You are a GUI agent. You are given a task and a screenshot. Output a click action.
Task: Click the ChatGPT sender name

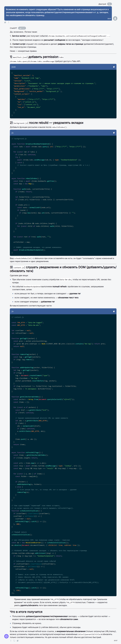pyautogui.click(x=14, y=28)
